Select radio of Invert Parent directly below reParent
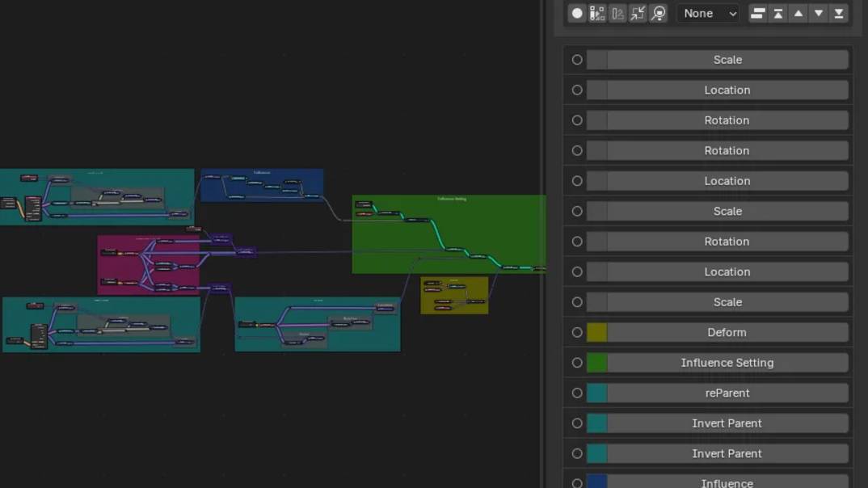The image size is (868, 488). 577,423
